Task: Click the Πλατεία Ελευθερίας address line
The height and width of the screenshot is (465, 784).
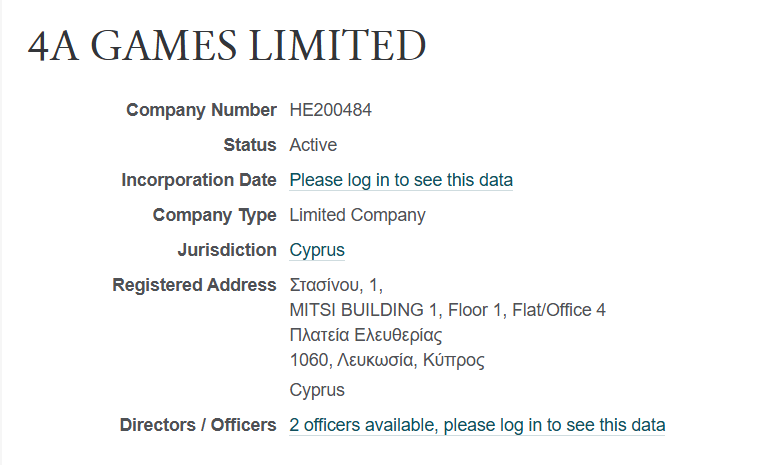Action: tap(366, 335)
